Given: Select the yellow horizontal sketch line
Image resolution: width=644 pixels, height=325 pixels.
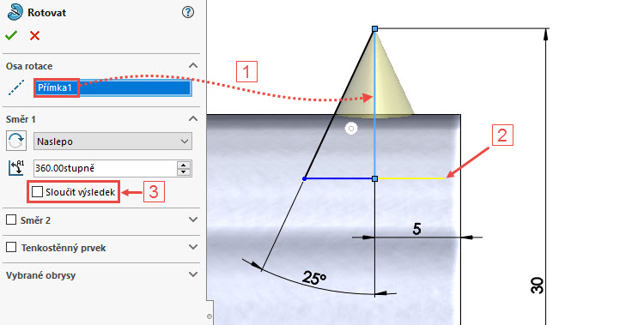Looking at the screenshot, I should [410, 178].
